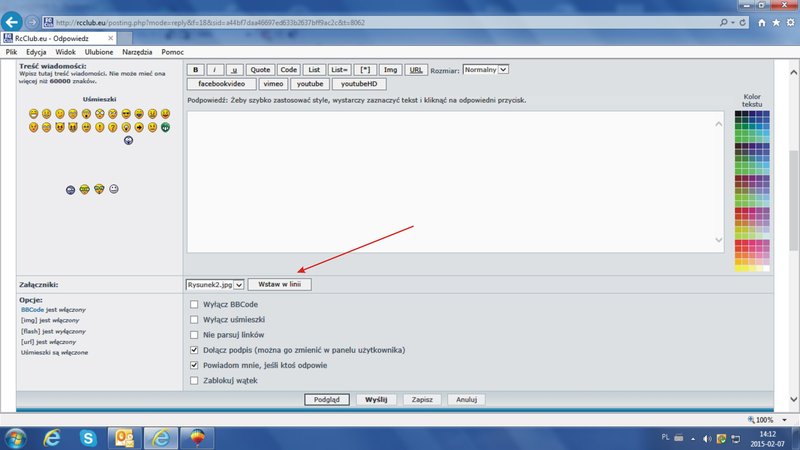Image resolution: width=800 pixels, height=450 pixels.
Task: Open Favorites star icon
Action: (x=776, y=22)
